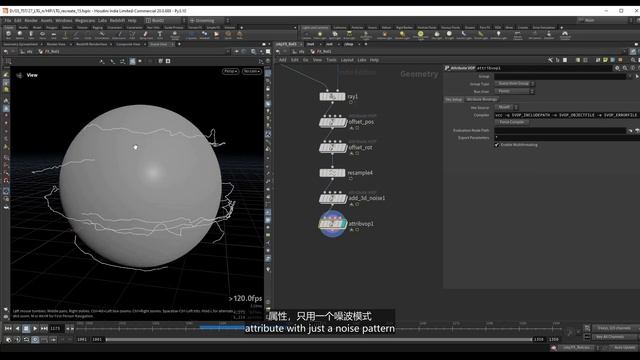The width and height of the screenshot is (640, 360).
Task: Select the Area Light shelf tool
Action: point(349,35)
